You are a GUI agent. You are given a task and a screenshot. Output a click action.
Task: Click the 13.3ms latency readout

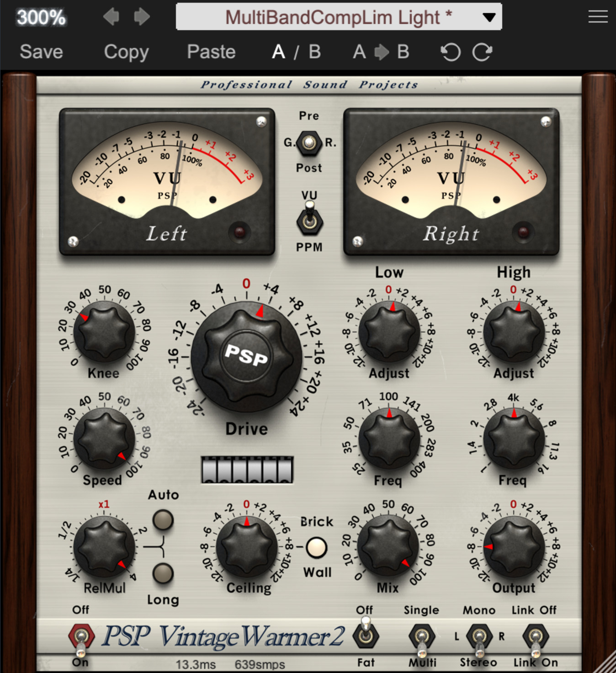coord(196,664)
